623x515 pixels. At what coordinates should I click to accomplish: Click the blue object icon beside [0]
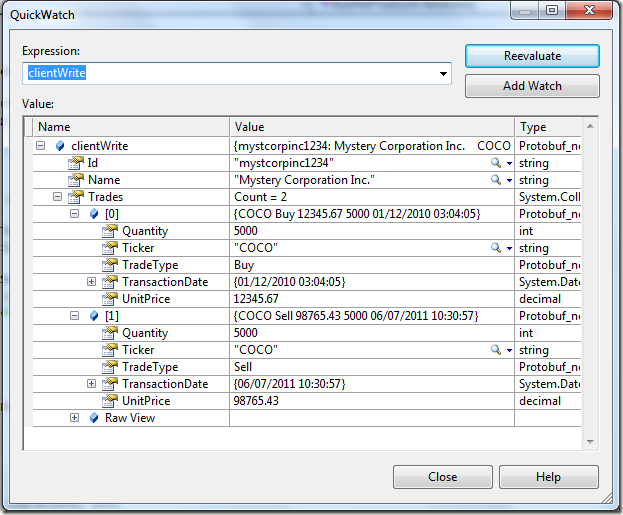pyautogui.click(x=94, y=214)
